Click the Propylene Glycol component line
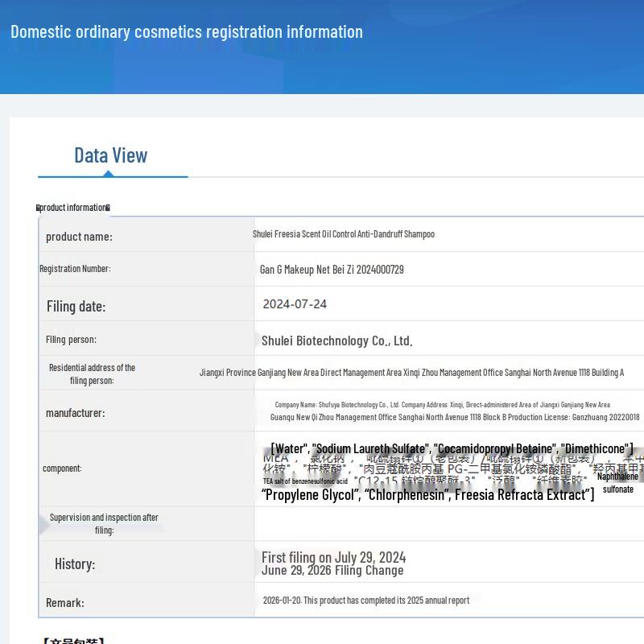The image size is (644, 644). pyautogui.click(x=427, y=494)
